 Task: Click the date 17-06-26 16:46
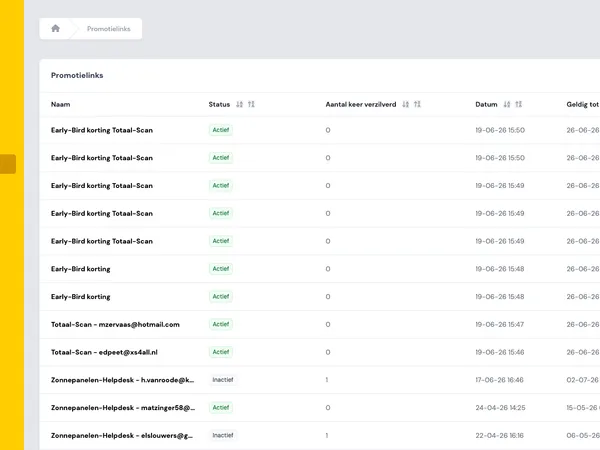tap(499, 380)
